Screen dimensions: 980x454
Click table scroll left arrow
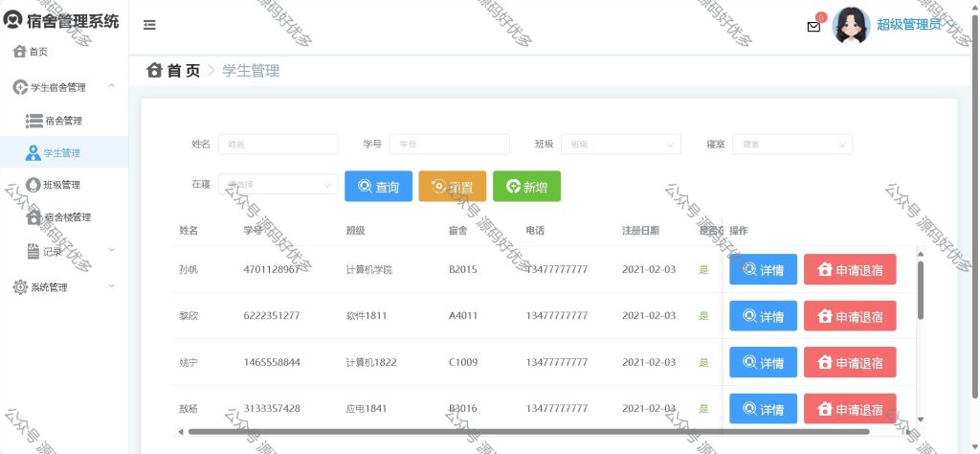[x=181, y=431]
